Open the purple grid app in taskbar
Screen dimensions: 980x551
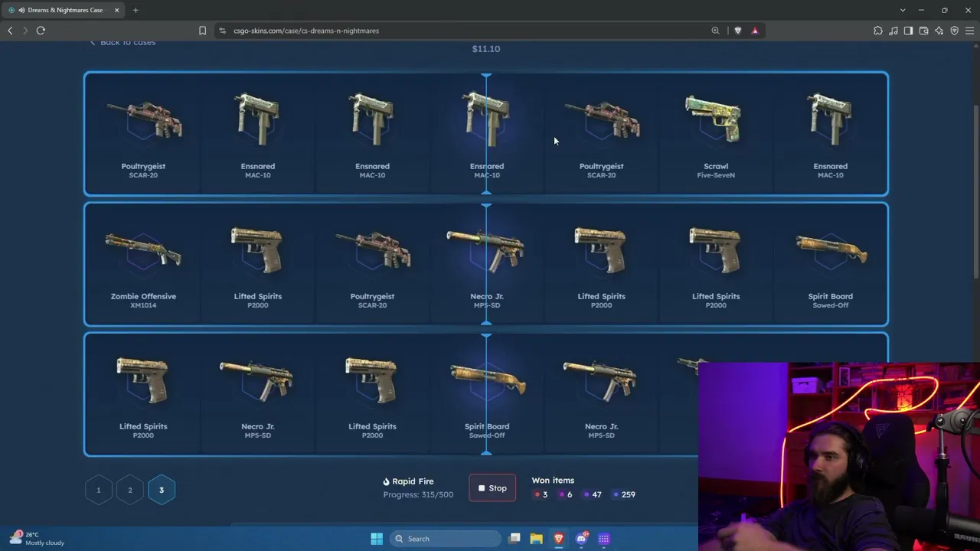(604, 539)
